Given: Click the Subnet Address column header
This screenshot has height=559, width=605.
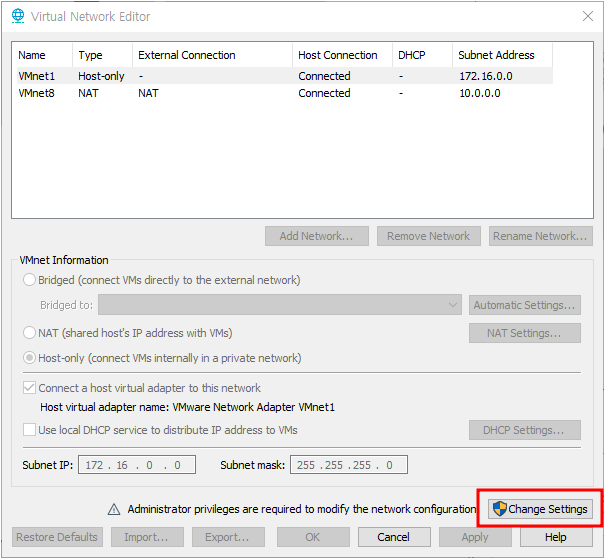Looking at the screenshot, I should tap(502, 55).
